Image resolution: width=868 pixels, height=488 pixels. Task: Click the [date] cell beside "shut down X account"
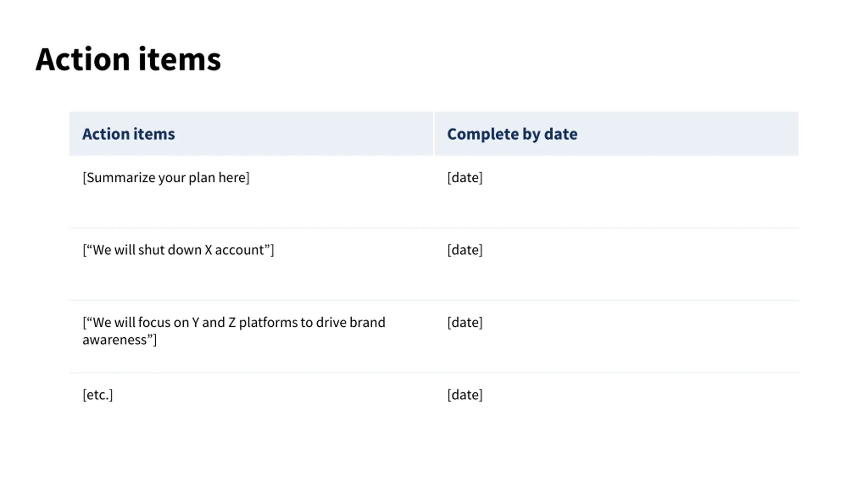point(616,264)
